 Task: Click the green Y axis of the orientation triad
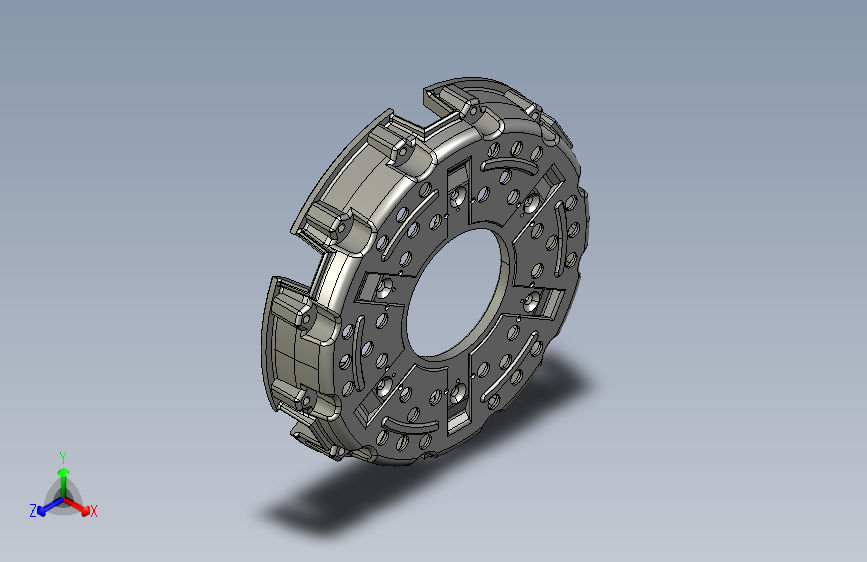click(x=64, y=483)
